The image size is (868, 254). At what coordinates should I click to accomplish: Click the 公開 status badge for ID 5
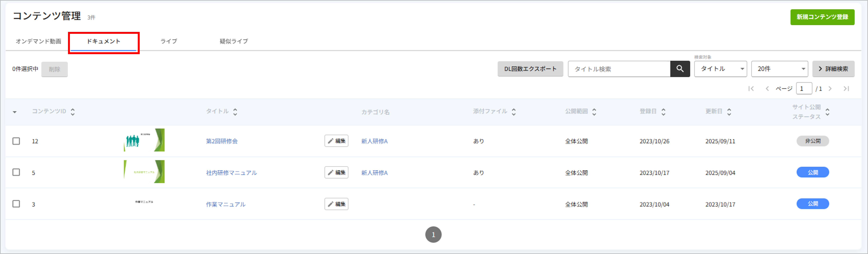coord(812,172)
